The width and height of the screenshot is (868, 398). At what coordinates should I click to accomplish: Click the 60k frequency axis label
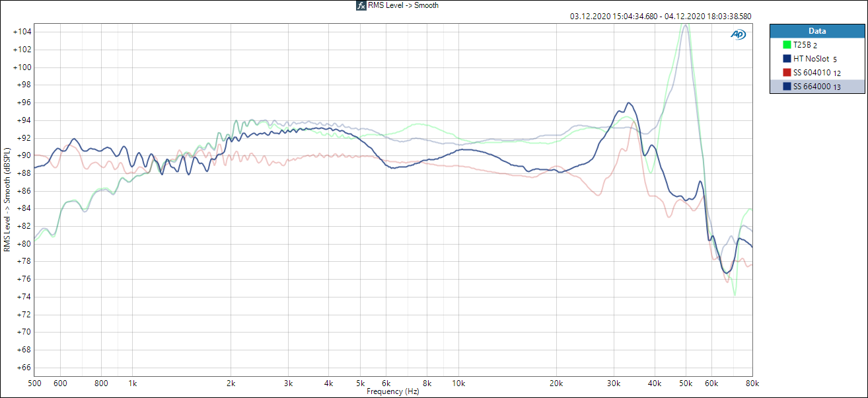pos(712,383)
